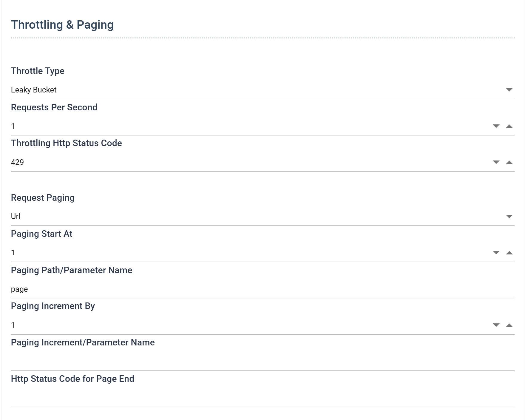Increase Requests Per Second value
Image resolution: width=525 pixels, height=420 pixels.
point(509,126)
